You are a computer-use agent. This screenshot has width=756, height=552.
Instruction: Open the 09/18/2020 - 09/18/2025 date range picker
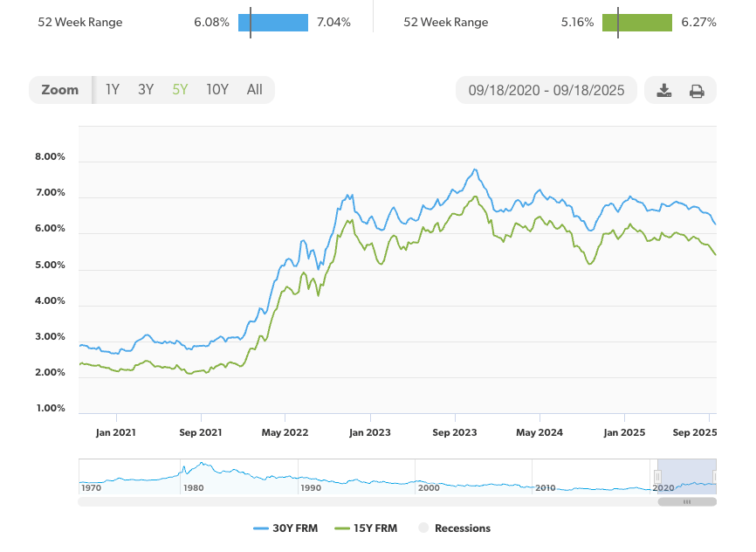pyautogui.click(x=546, y=90)
